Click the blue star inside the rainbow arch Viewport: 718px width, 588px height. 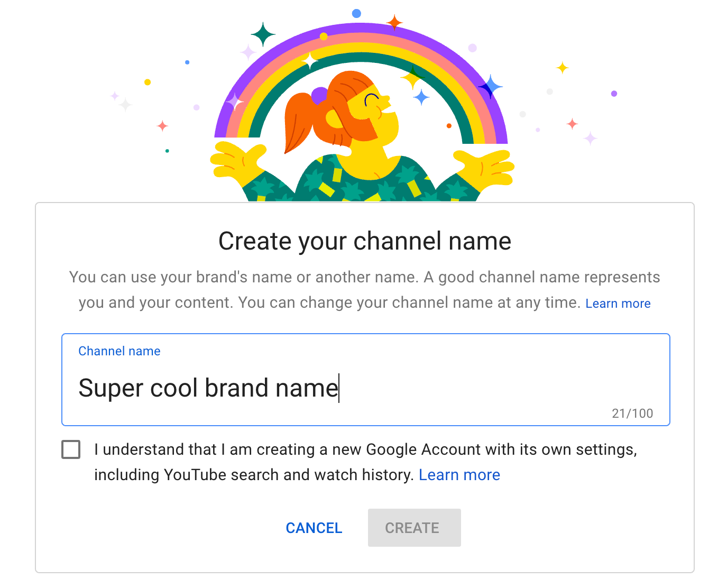tap(420, 98)
